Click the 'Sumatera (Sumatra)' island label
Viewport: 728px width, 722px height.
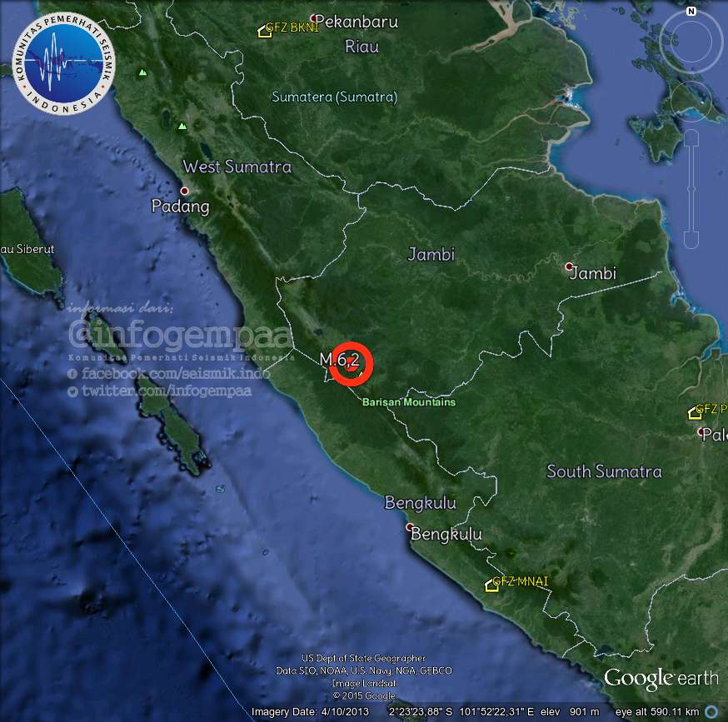coord(334,97)
